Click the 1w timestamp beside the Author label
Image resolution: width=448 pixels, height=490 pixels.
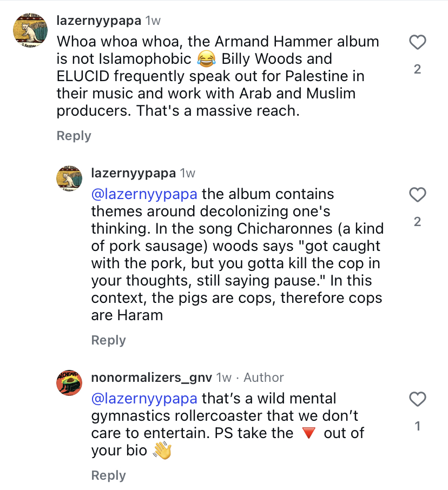click(223, 378)
